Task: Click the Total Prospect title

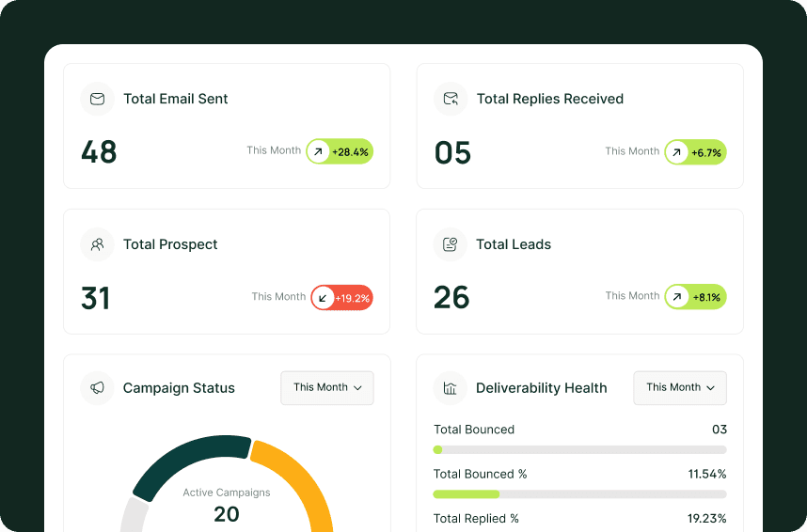Action: 170,244
